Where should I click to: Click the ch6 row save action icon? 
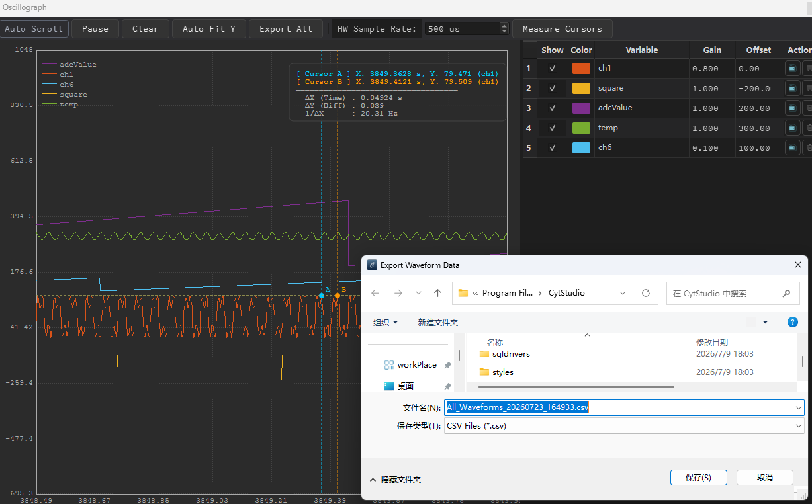click(x=791, y=147)
